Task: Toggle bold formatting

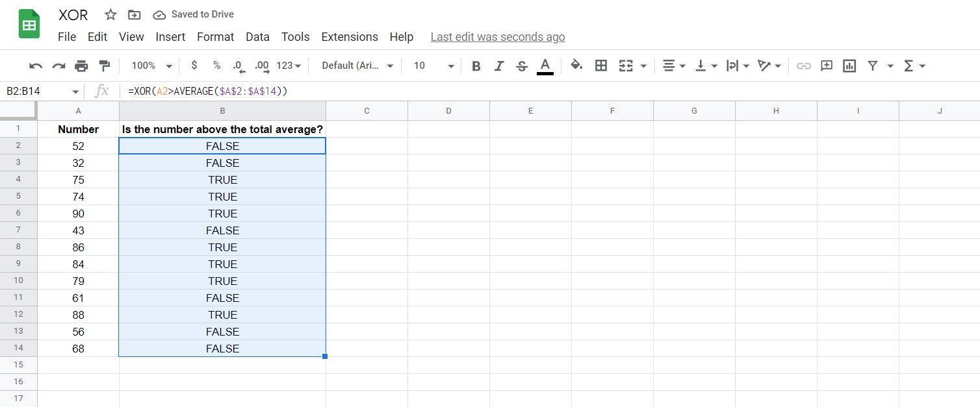Action: 476,66
